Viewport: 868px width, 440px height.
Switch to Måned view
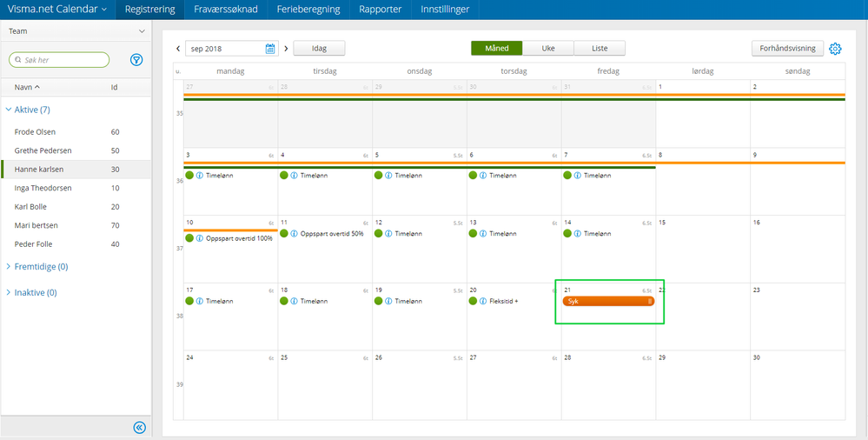pos(496,48)
